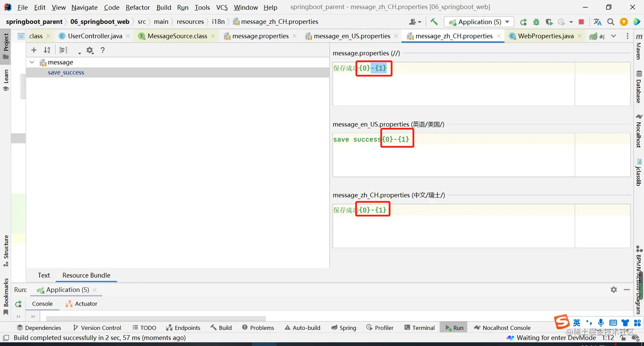Open the Dependencies tool window
Viewport: 644px width, 346px height.
point(39,328)
